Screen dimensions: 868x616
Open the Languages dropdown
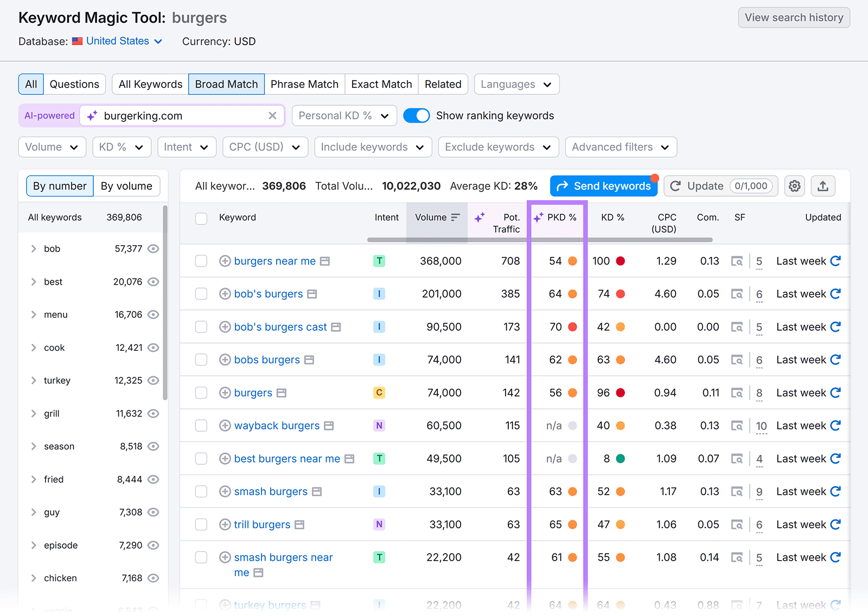[516, 84]
